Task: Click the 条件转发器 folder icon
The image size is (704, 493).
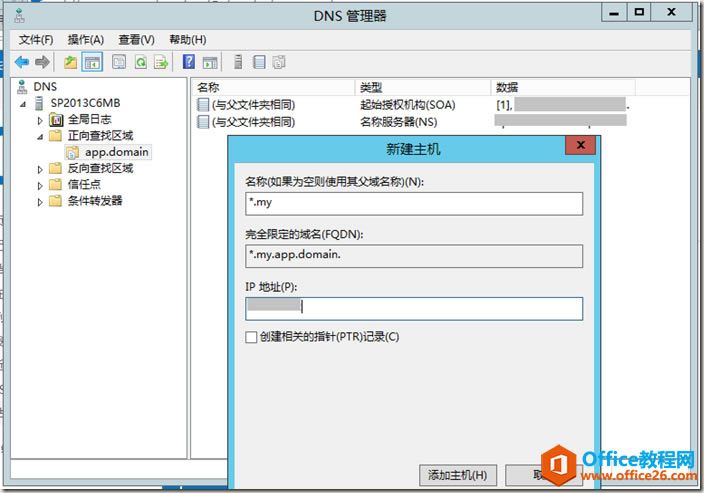Action: pos(55,201)
